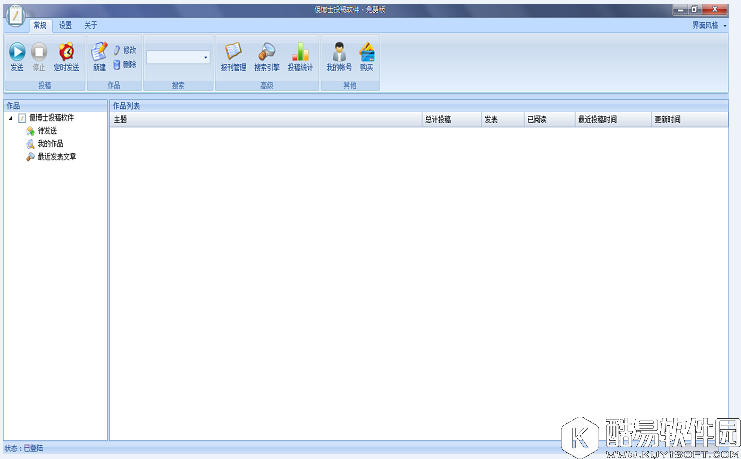Open the notepad application orb menu
The height and width of the screenshot is (459, 741).
click(16, 16)
